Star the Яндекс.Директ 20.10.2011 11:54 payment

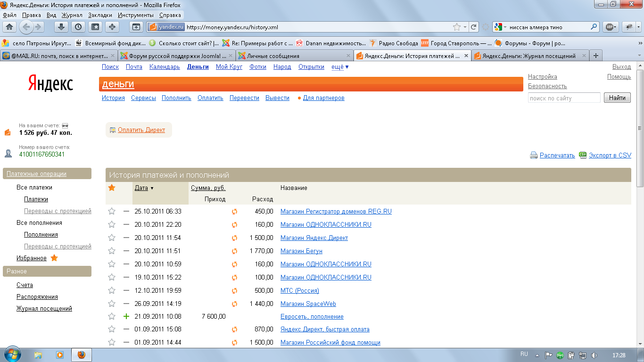(112, 238)
